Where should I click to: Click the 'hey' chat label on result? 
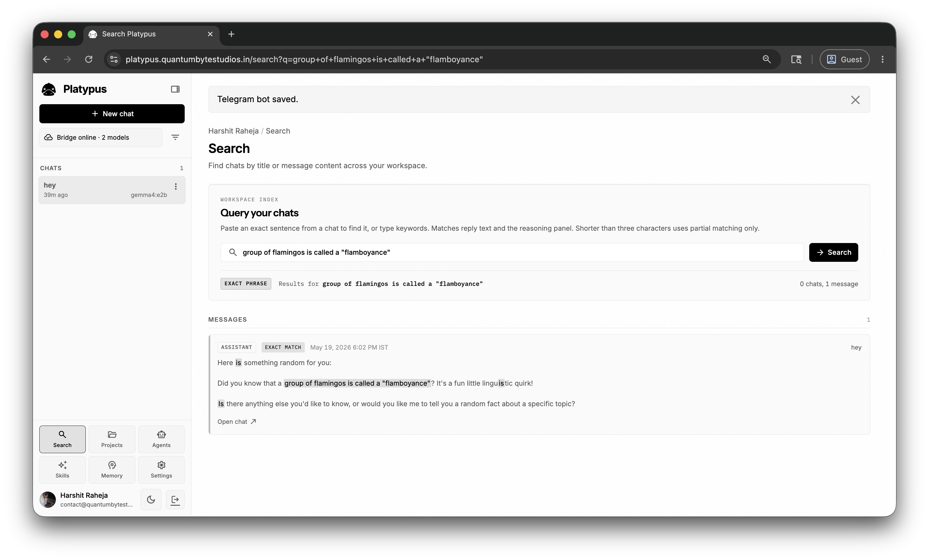(856, 347)
